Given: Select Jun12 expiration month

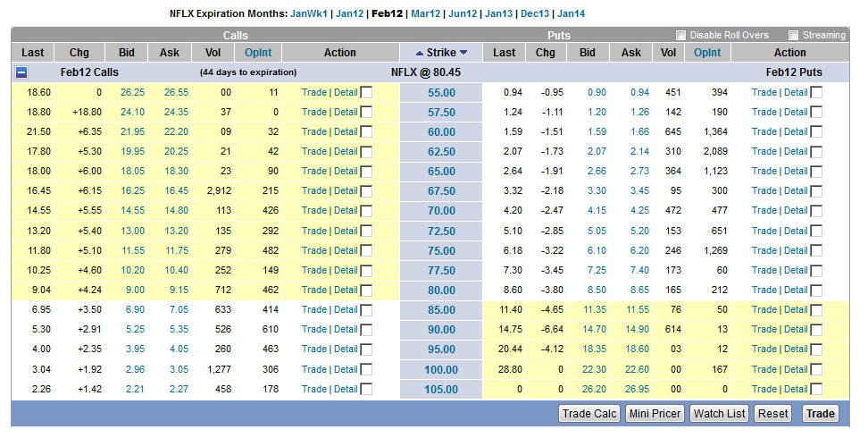Looking at the screenshot, I should coord(463,14).
